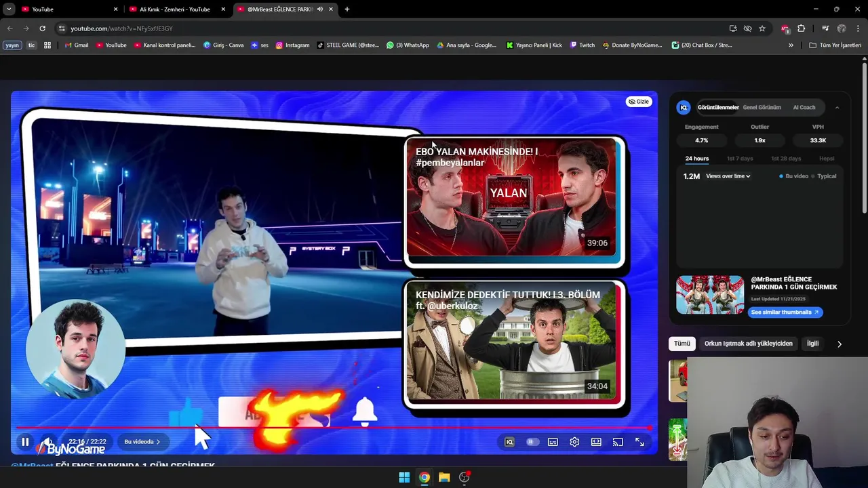Reload the page
The width and height of the screenshot is (868, 488).
pos(42,28)
